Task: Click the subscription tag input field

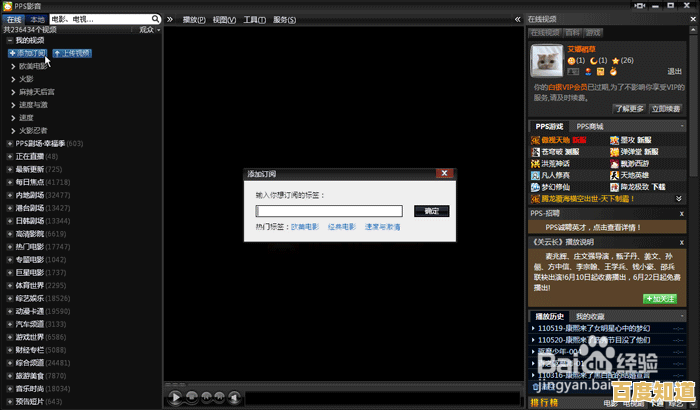Action: [x=329, y=211]
